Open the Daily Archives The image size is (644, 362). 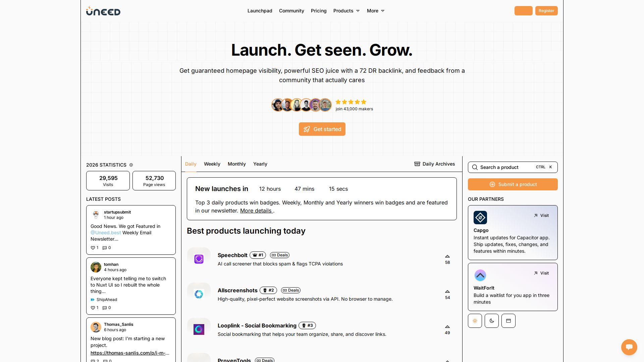point(434,164)
